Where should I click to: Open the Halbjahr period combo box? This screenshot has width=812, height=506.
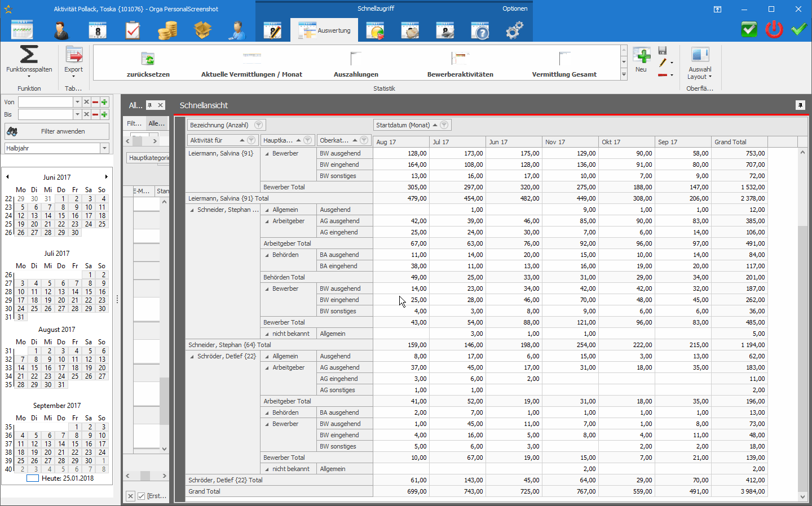coord(56,148)
